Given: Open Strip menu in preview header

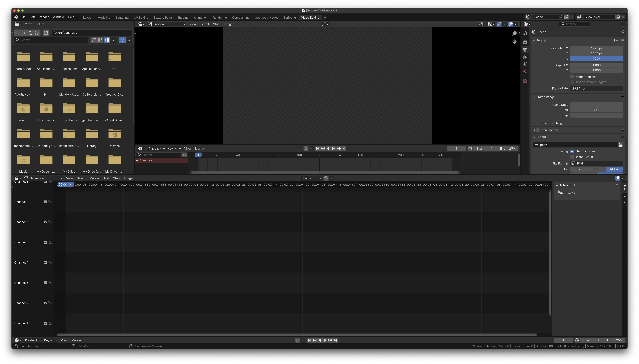Looking at the screenshot, I should point(216,24).
